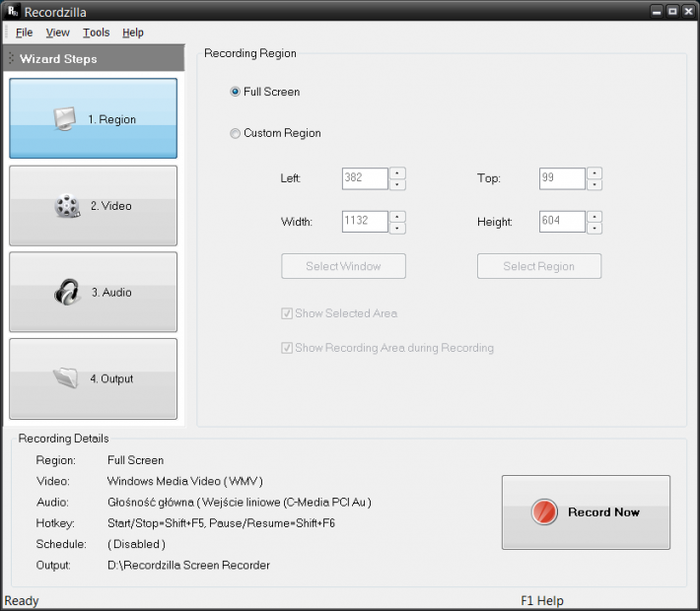Decrease the Top value with down arrow
This screenshot has height=611, width=700.
pos(595,184)
